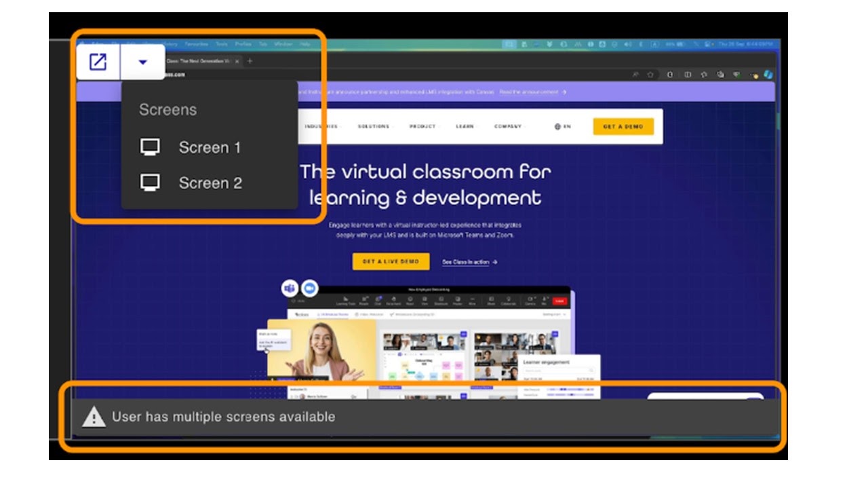The width and height of the screenshot is (868, 488).
Task: Open the INDUSTRIES navigation menu
Action: tap(321, 126)
